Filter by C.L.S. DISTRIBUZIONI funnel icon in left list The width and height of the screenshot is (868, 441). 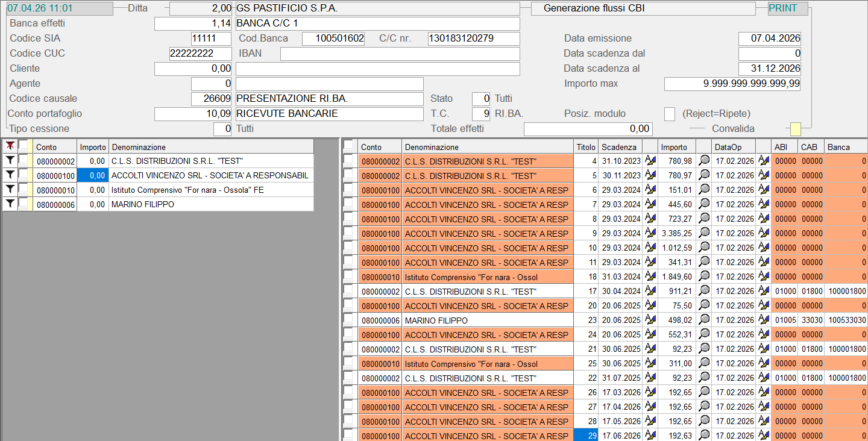click(x=10, y=161)
